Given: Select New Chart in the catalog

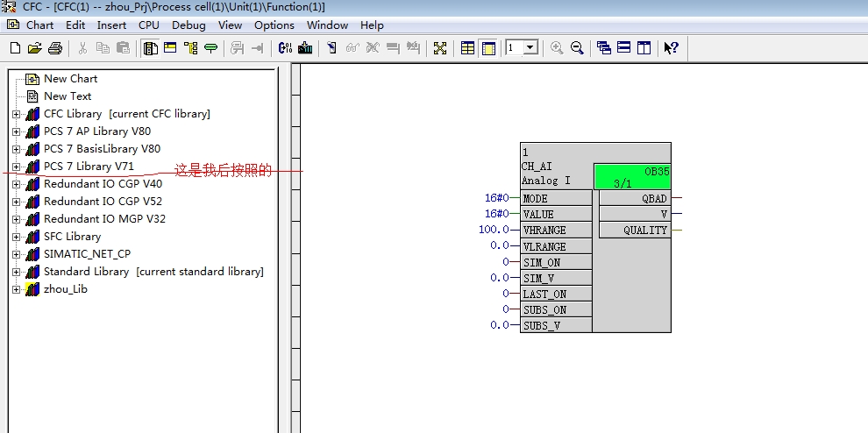Looking at the screenshot, I should point(70,79).
